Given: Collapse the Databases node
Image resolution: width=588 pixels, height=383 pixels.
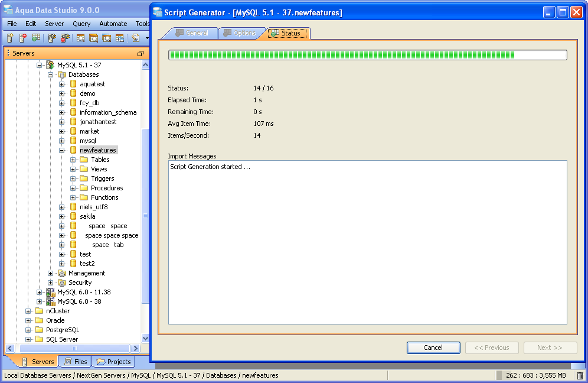Looking at the screenshot, I should 50,74.
